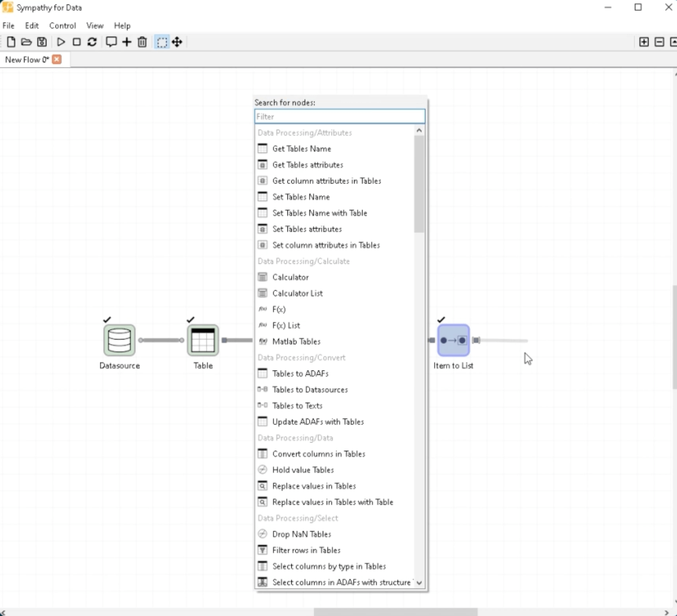Click the canvas horizontal scrollbar thumb

coord(395,612)
